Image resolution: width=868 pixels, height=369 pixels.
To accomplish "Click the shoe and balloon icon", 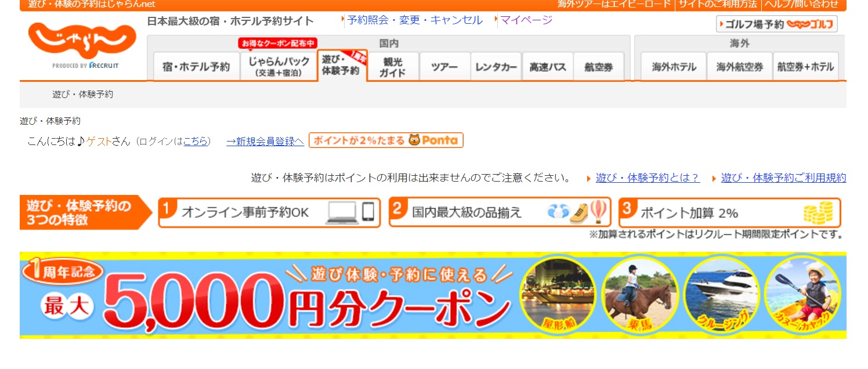I will click(578, 212).
